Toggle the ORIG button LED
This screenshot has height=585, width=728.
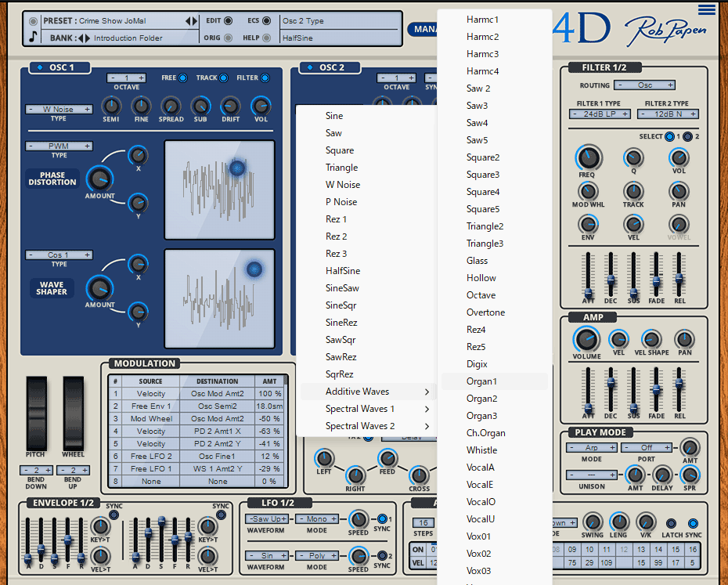pos(228,38)
